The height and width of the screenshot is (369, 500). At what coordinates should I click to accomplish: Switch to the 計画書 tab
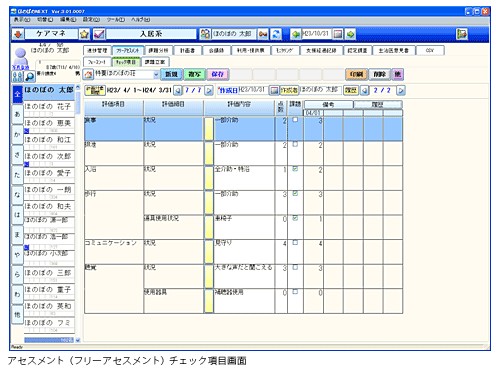coord(188,50)
